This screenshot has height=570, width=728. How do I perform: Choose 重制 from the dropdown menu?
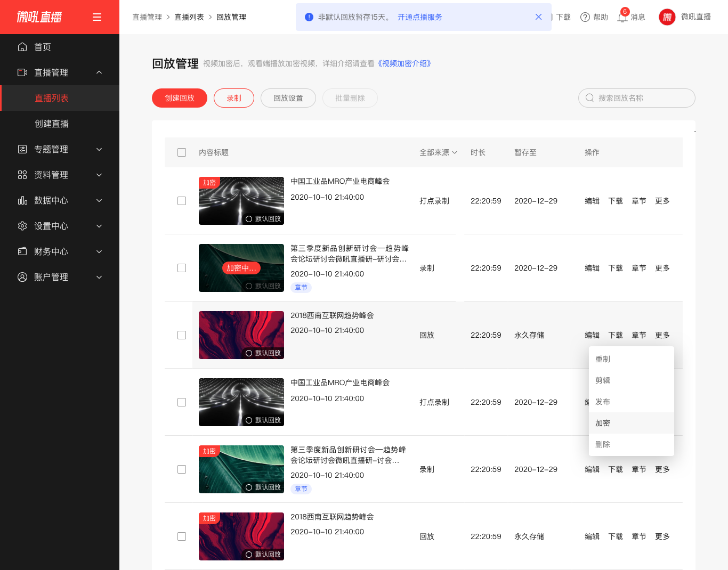click(x=632, y=359)
